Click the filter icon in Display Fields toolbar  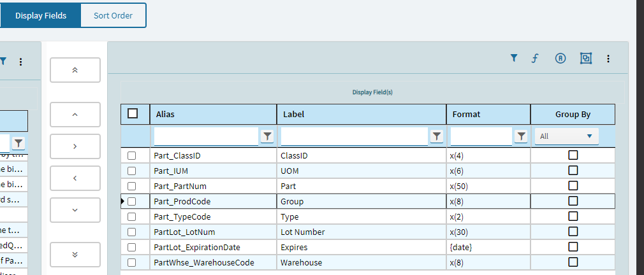pos(514,59)
